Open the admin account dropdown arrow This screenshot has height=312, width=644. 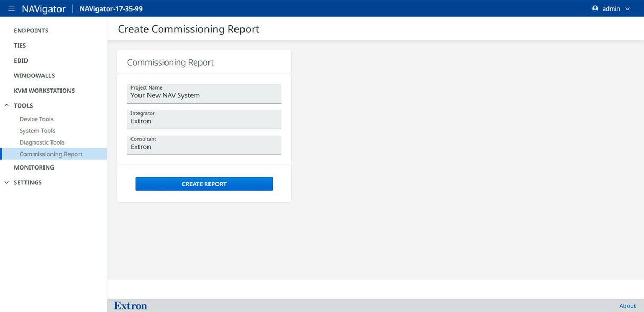point(628,9)
